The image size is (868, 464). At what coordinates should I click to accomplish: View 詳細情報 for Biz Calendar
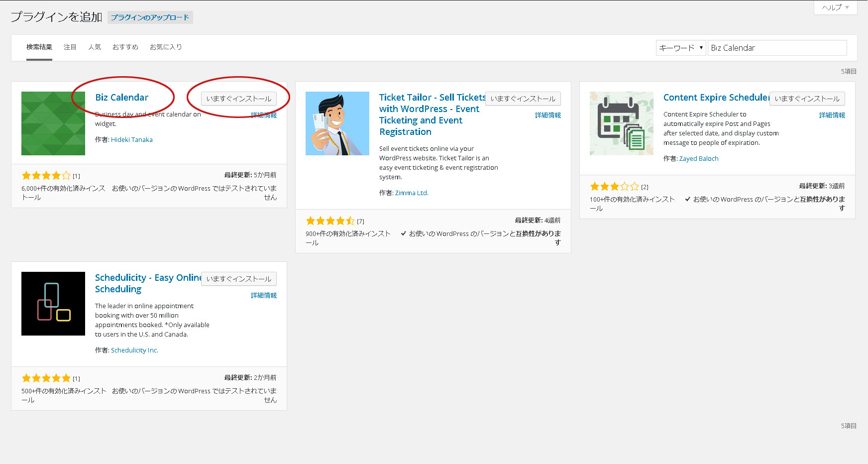pos(264,115)
